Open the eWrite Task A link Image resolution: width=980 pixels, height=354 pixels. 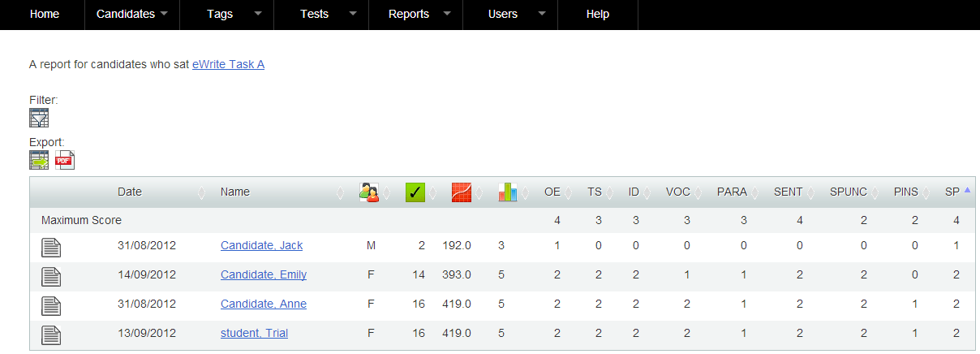(228, 64)
